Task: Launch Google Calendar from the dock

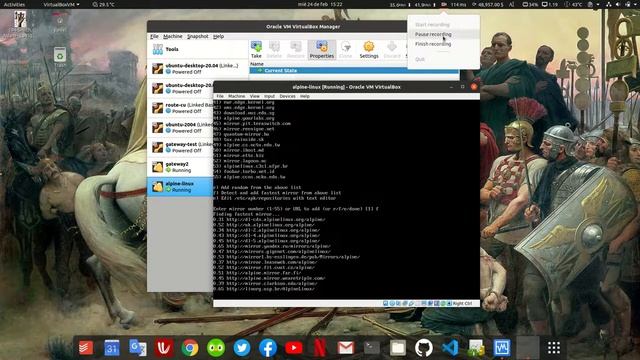Action: (x=112, y=348)
